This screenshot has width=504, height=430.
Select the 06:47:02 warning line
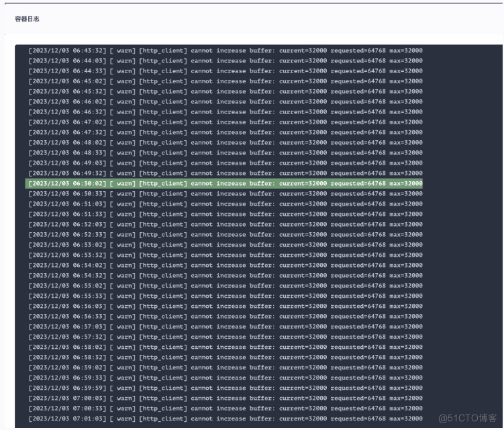(225, 122)
